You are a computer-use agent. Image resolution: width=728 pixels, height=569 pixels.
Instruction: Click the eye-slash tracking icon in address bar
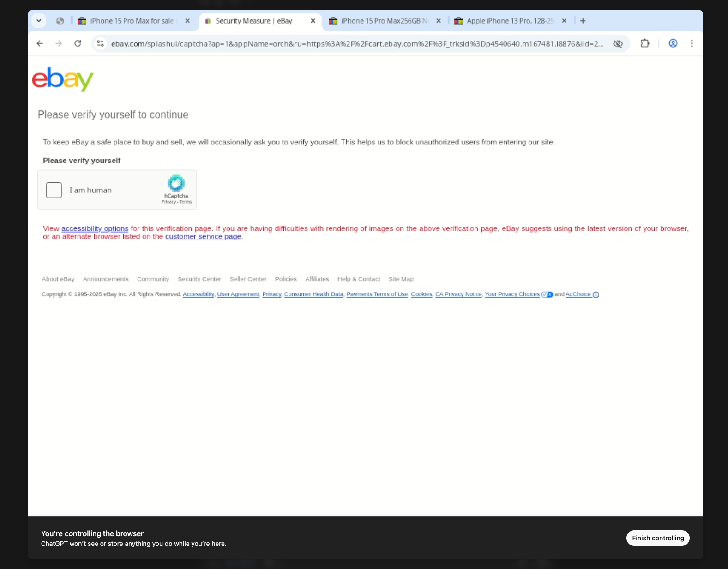[x=618, y=43]
